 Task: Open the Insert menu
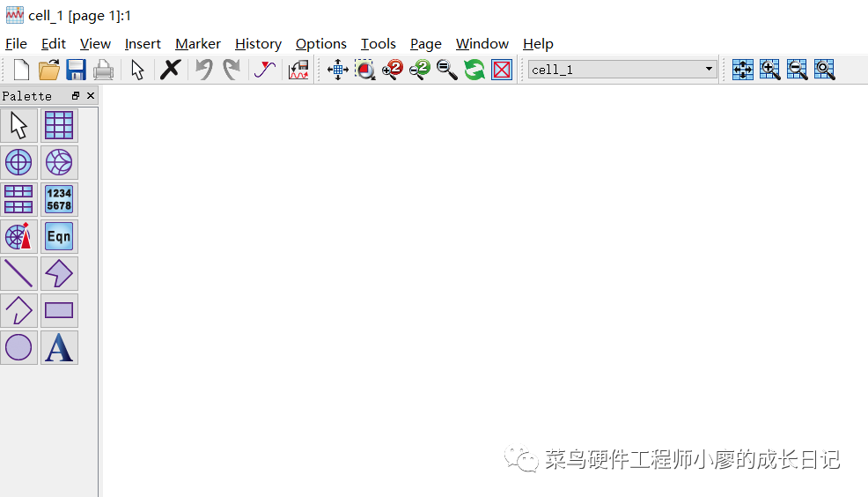point(143,44)
